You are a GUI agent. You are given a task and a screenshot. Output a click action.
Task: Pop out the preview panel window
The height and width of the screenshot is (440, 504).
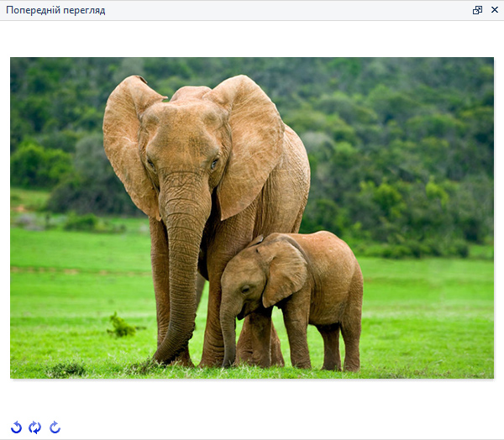coord(477,10)
